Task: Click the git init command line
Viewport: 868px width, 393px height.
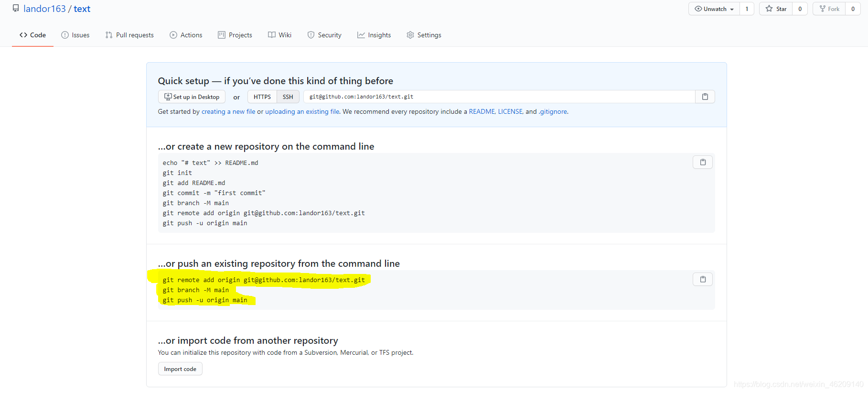Action: (x=177, y=173)
